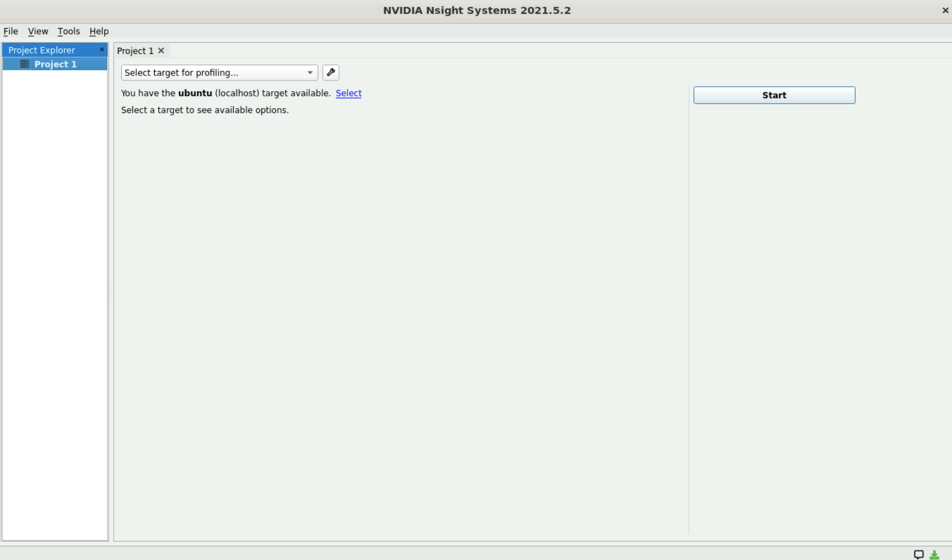This screenshot has width=952, height=560.
Task: Select Project 1 in Project Explorer
Action: (55, 64)
